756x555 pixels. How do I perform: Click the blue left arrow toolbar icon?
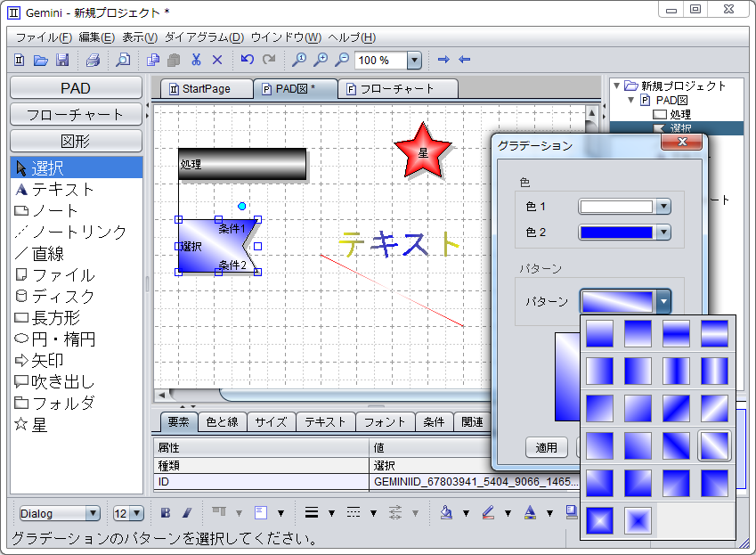[x=464, y=60]
